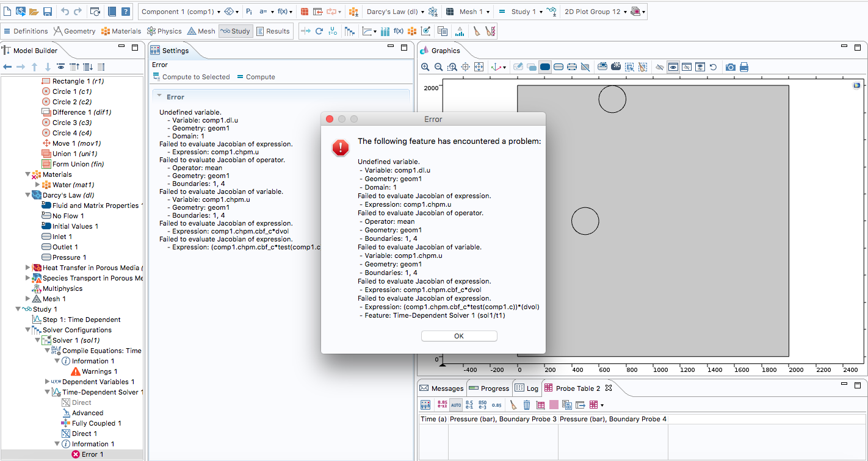The height and width of the screenshot is (461, 868).
Task: Click the Print icon in Graphics toolbar
Action: [743, 67]
